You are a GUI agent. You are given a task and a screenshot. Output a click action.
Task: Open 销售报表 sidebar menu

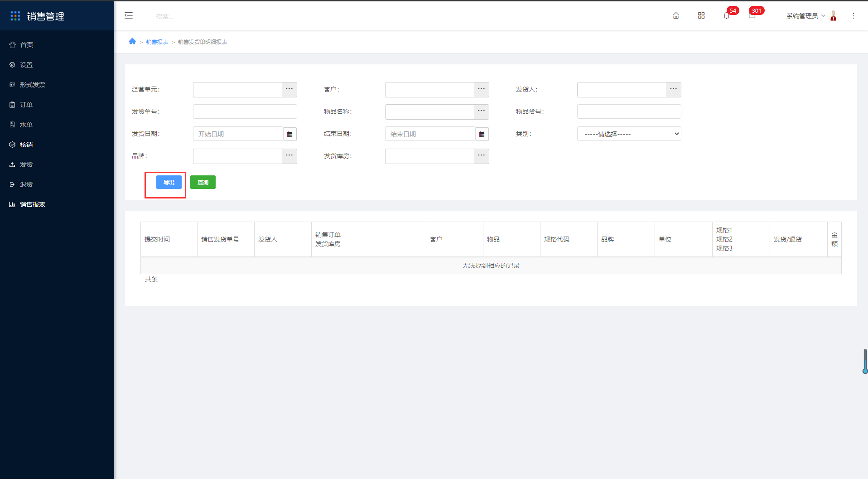pyautogui.click(x=57, y=204)
